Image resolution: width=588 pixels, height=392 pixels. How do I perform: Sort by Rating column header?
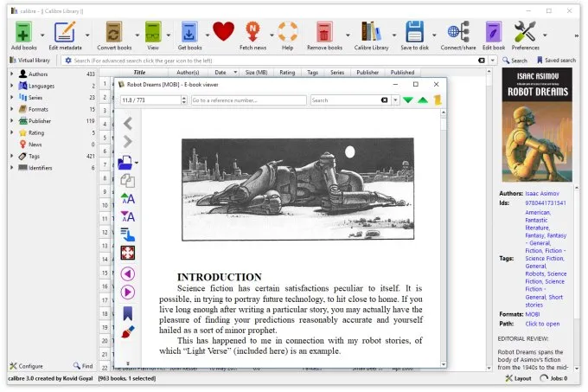pyautogui.click(x=287, y=73)
